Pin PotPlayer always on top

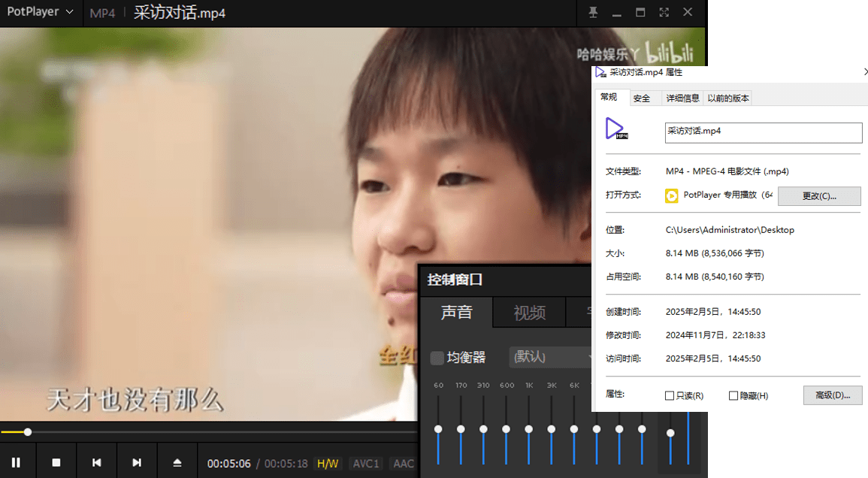pyautogui.click(x=592, y=13)
